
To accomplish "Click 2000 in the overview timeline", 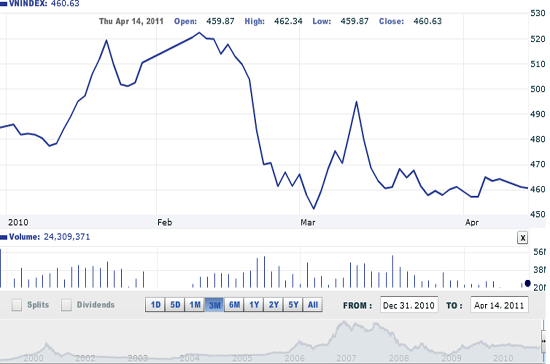I will point(34,358).
